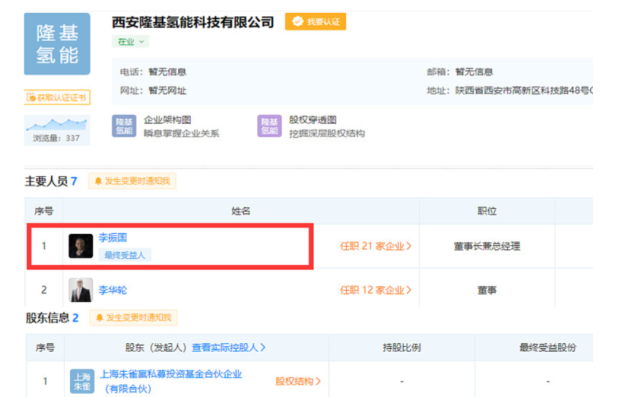Open 李振国 profile photo
641x397 pixels.
(81, 246)
